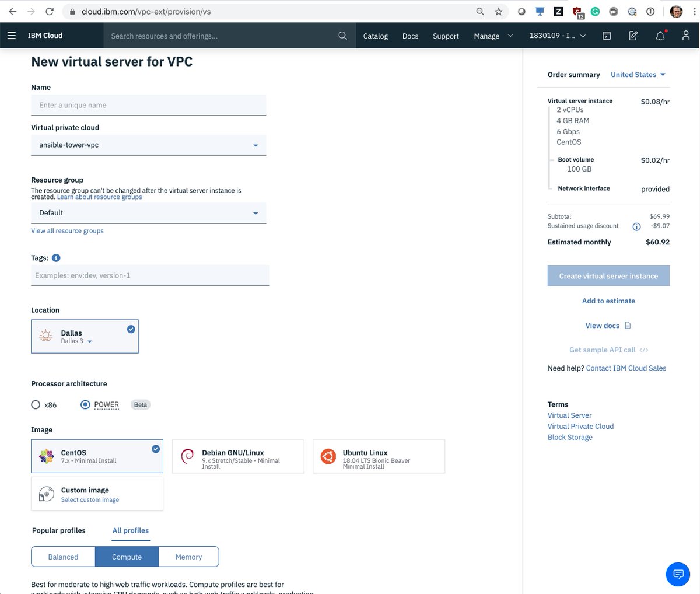Click the IBM Cloud logo text
Image resolution: width=700 pixels, height=594 pixels.
pos(45,36)
